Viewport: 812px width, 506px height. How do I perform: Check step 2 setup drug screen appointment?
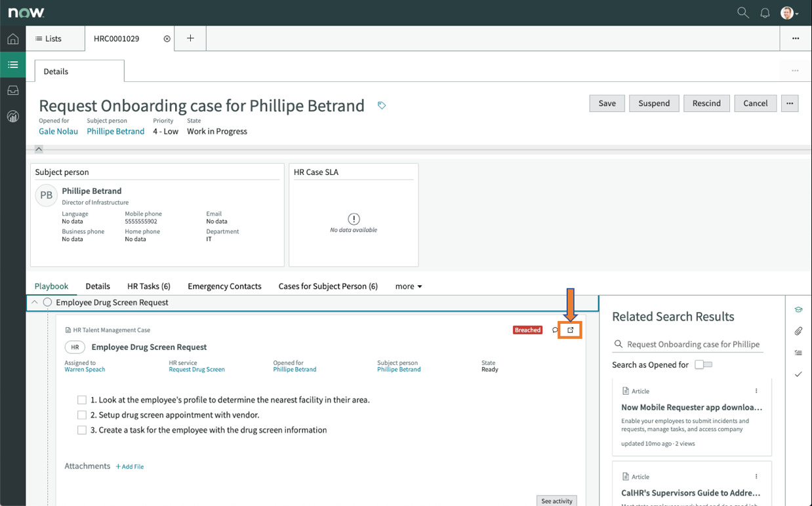pyautogui.click(x=82, y=415)
